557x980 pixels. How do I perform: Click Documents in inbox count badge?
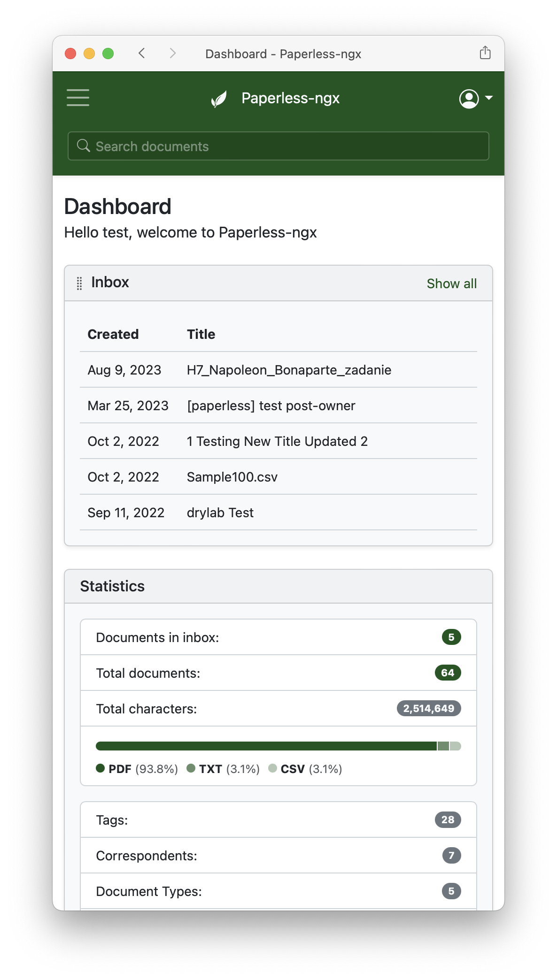click(451, 637)
